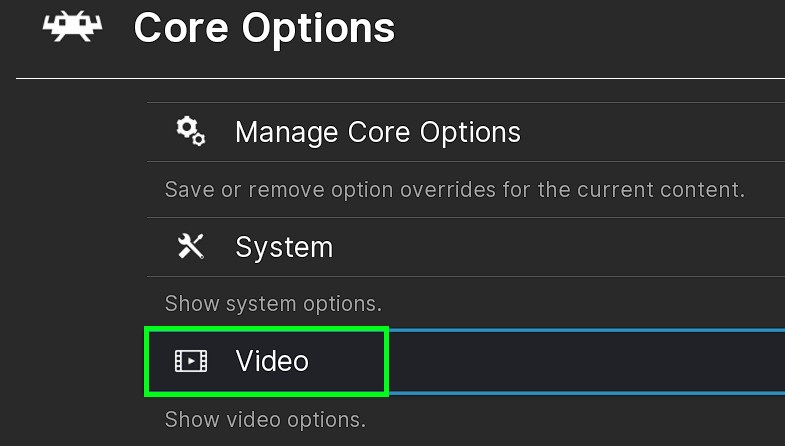Click the Manage Core Options gears icon

pos(190,131)
